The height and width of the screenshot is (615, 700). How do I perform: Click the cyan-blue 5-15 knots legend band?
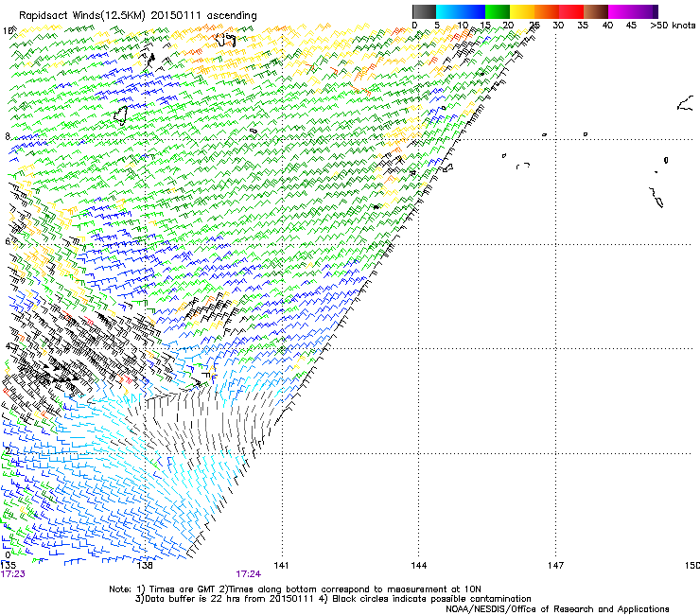(x=461, y=11)
